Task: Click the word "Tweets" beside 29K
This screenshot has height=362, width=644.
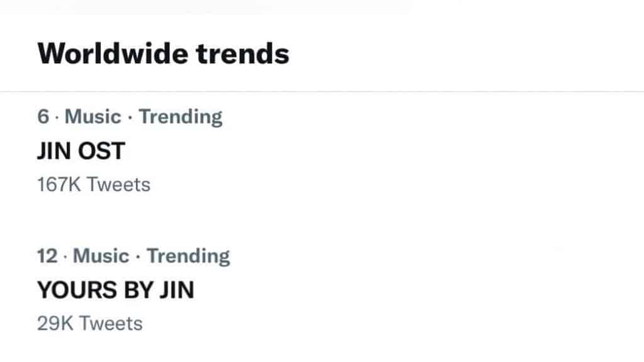Action: 111,324
